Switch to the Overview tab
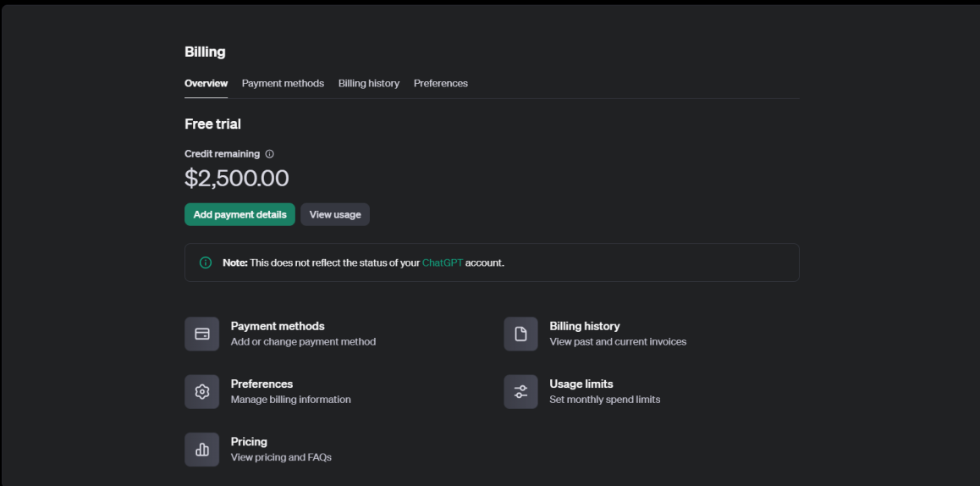980x486 pixels. point(206,83)
